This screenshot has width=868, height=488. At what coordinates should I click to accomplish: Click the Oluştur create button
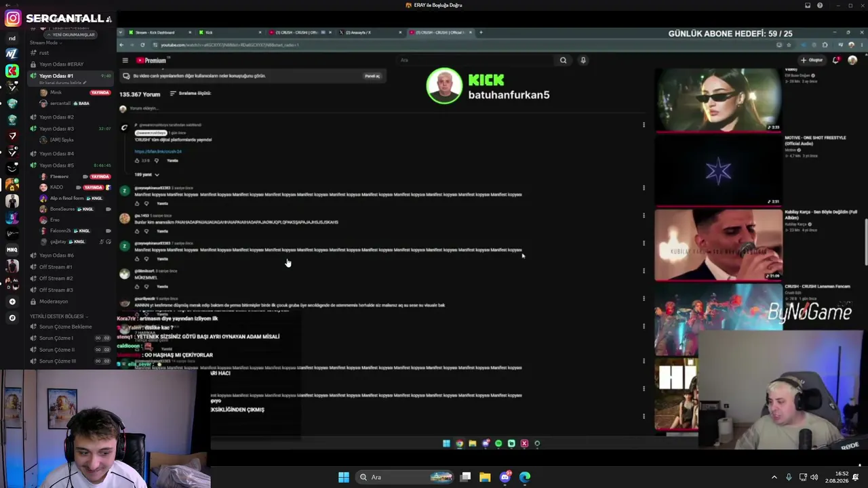point(812,60)
